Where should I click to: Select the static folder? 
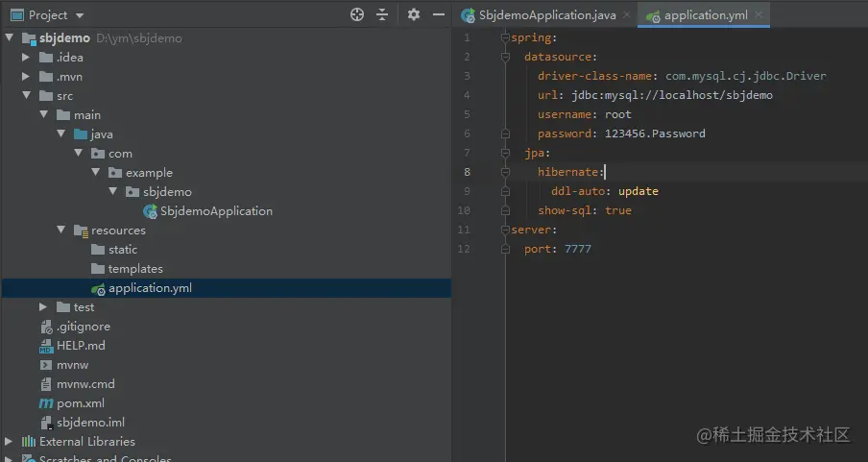pos(123,250)
